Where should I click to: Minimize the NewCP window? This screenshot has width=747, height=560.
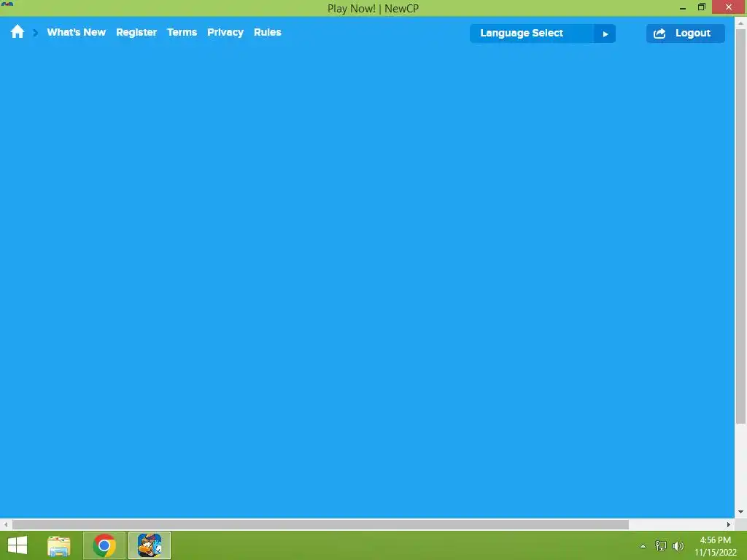click(x=683, y=7)
